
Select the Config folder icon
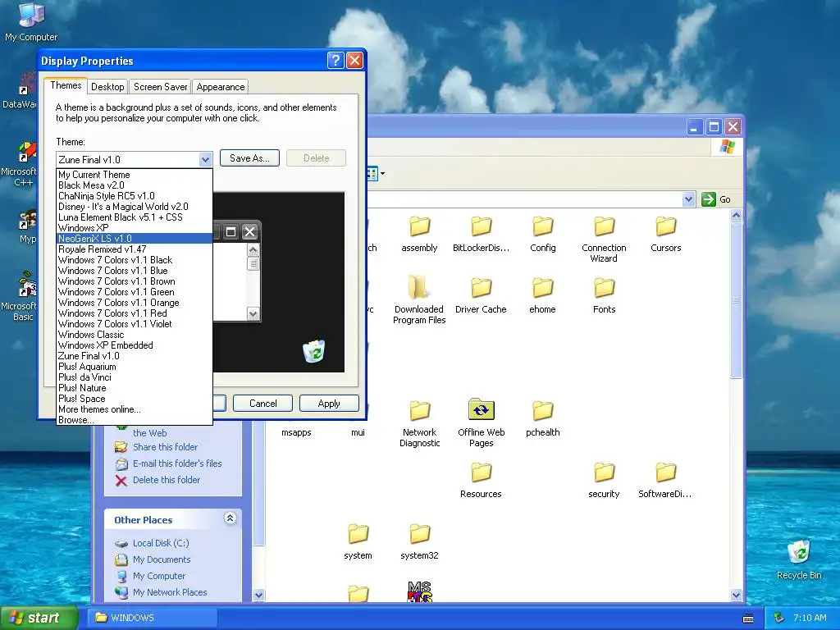543,234
